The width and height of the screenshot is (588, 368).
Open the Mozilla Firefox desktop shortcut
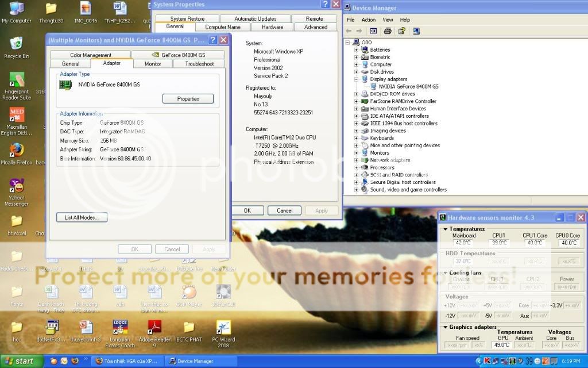pyautogui.click(x=16, y=151)
